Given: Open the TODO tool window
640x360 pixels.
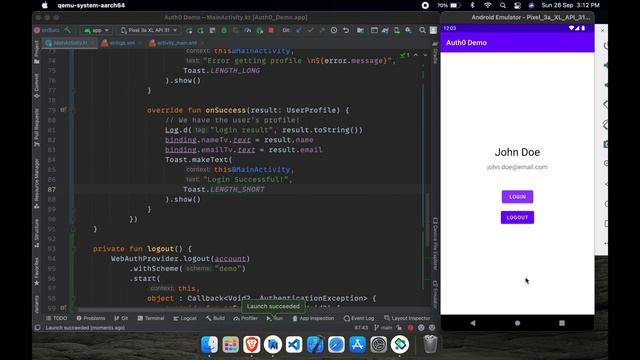Looking at the screenshot, I should coord(56,318).
